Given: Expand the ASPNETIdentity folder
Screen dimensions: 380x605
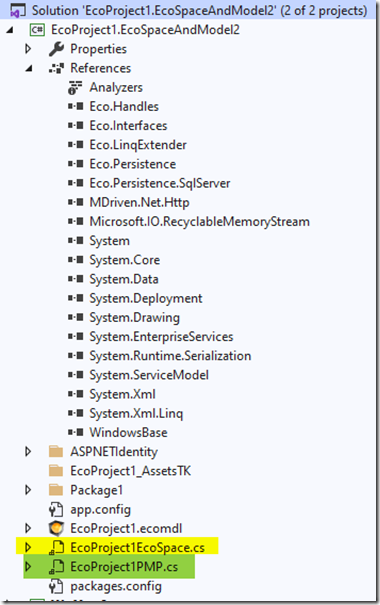Looking at the screenshot, I should point(28,451).
